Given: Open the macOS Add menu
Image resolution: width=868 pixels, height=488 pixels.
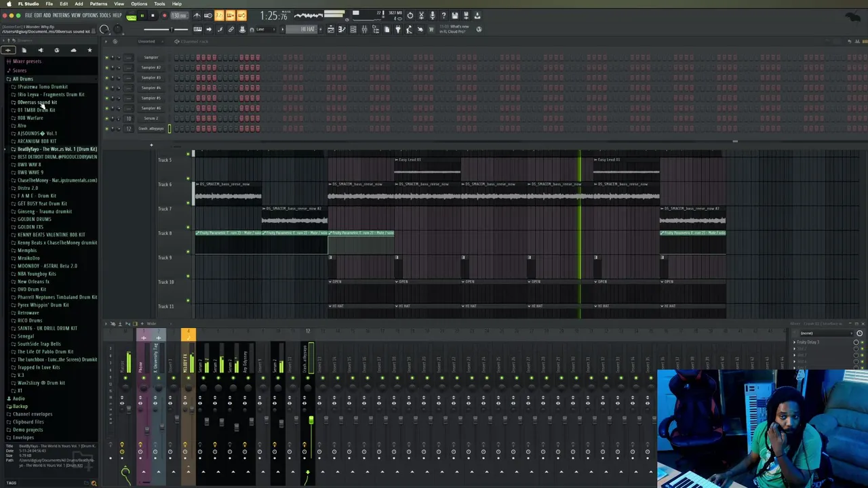Looking at the screenshot, I should pos(79,3).
